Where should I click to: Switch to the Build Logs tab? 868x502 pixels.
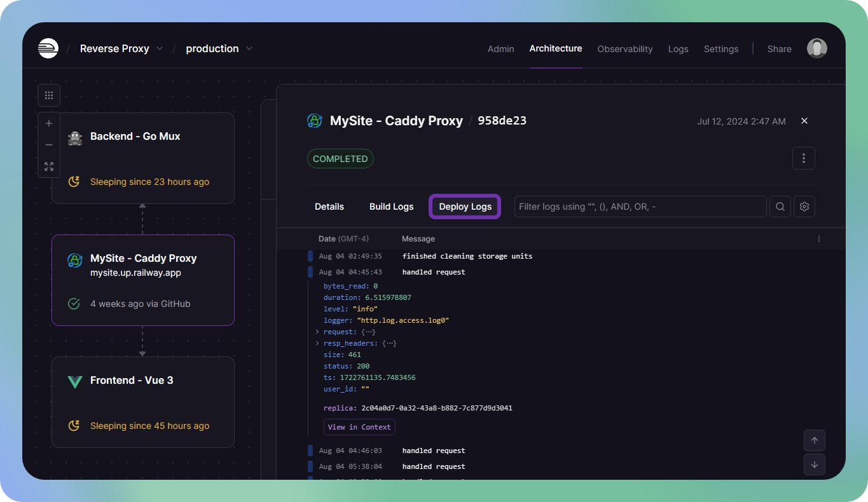click(x=392, y=207)
